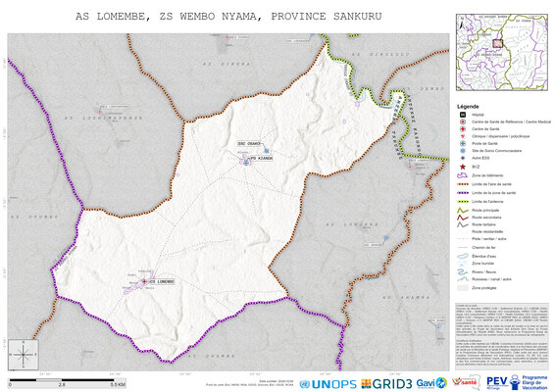The image size is (555, 392).
Task: Click the Piste / sentier / autre legend text
Action: point(489,239)
